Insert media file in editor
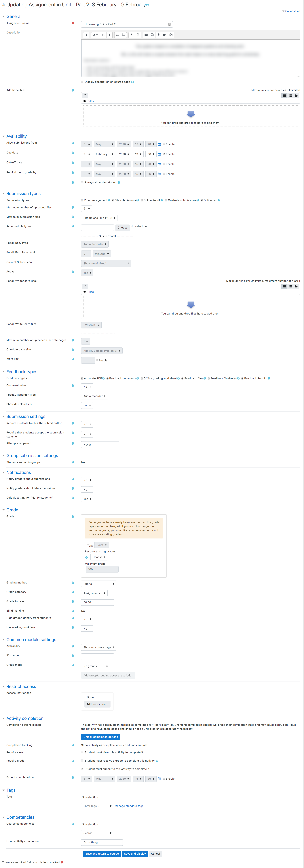Image resolution: width=304 pixels, height=868 pixels. coord(152,35)
